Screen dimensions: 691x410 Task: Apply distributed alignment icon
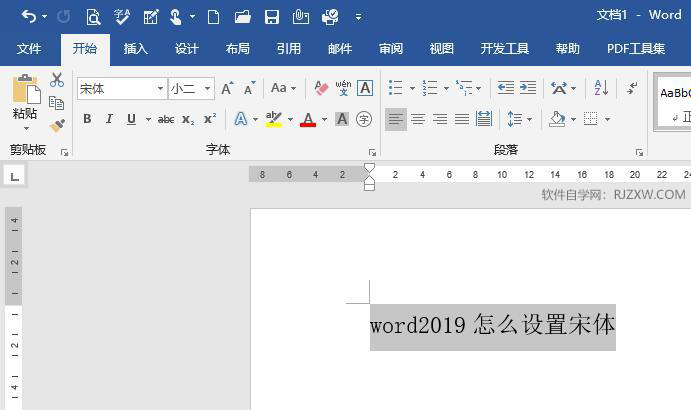pos(484,119)
